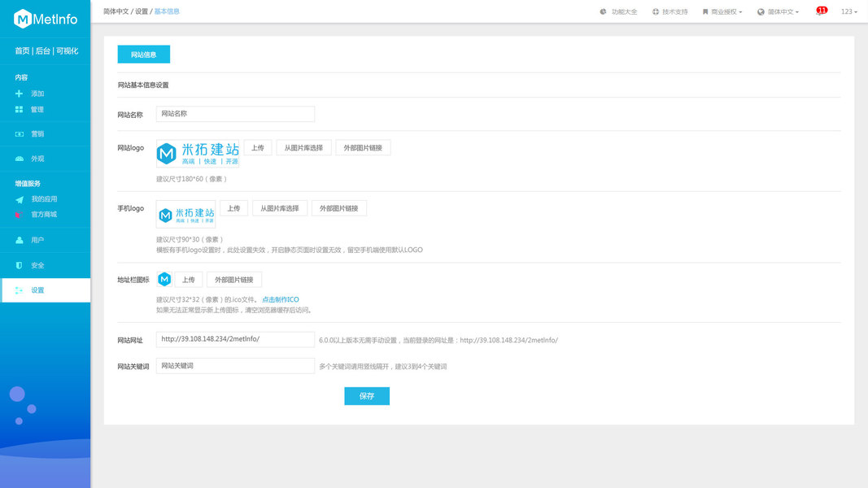The width and height of the screenshot is (868, 488).
Task: Click the 网站logo preview image
Action: click(198, 153)
